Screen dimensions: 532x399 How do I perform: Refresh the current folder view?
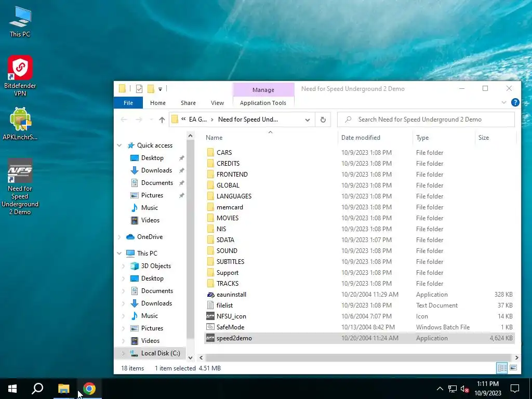click(x=323, y=119)
